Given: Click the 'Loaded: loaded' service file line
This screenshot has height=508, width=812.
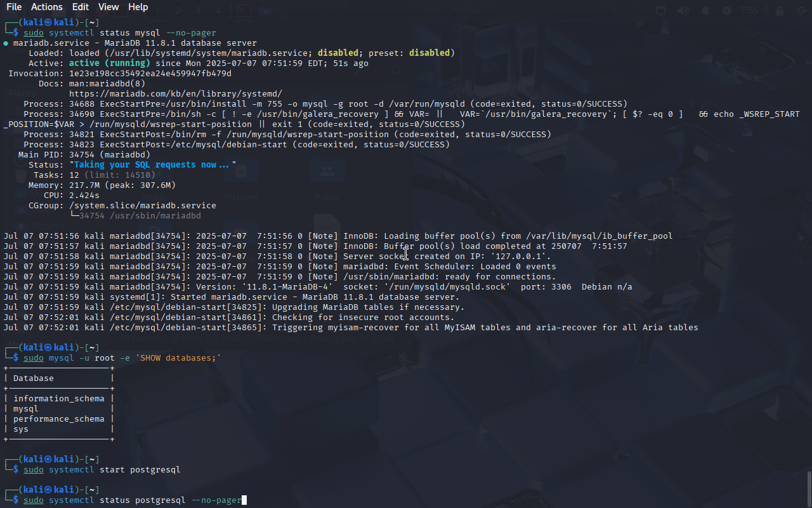Looking at the screenshot, I should point(242,53).
